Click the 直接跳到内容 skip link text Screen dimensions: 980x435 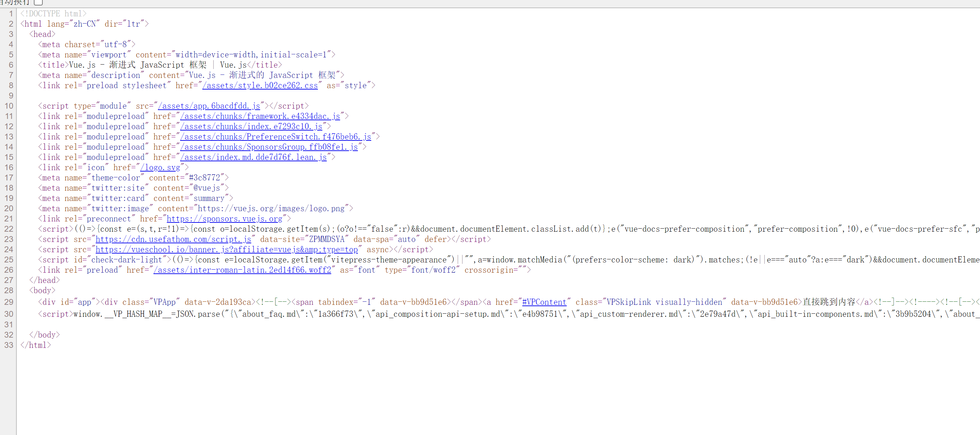[x=829, y=302]
